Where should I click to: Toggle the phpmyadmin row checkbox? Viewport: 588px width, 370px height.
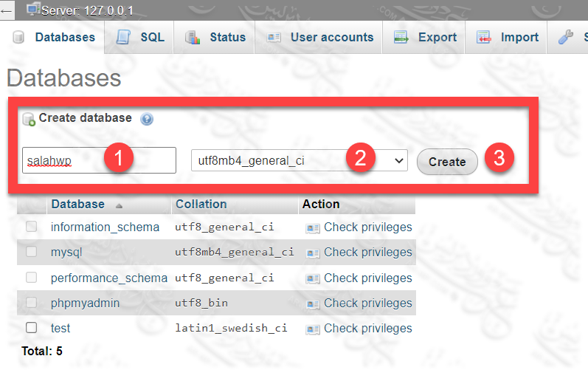[32, 303]
